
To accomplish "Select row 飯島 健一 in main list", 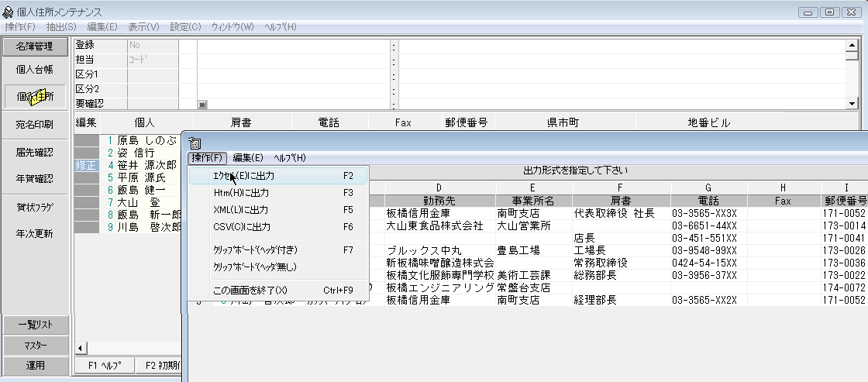I will tap(140, 190).
